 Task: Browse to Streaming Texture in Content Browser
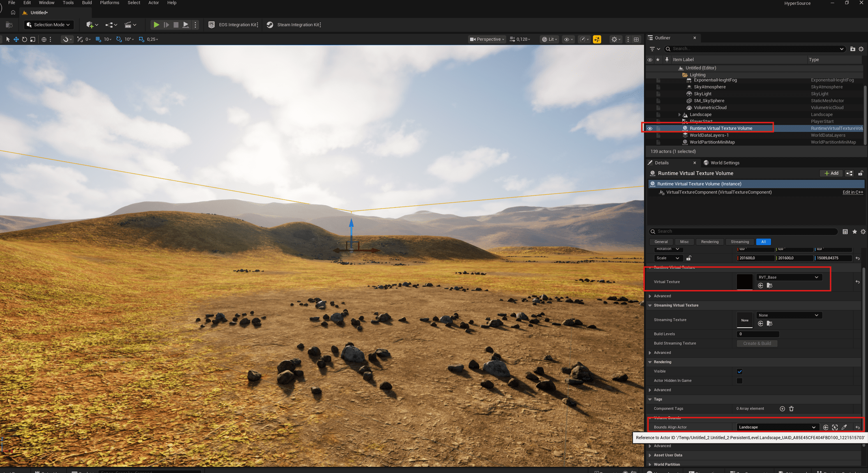tap(769, 324)
